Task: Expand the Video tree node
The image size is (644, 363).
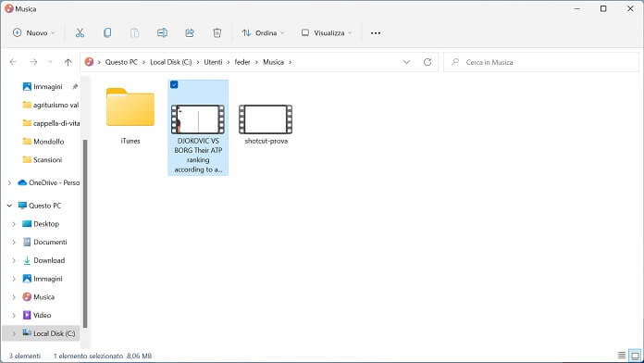Action: [14, 316]
